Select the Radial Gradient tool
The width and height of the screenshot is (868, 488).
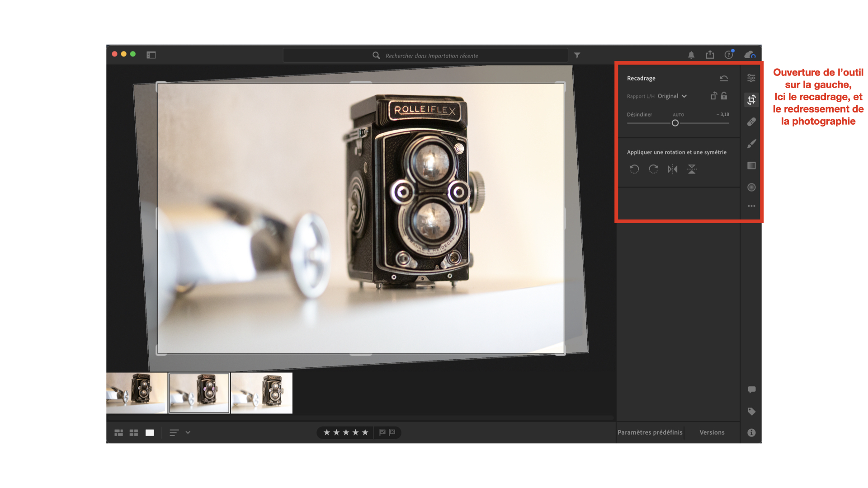(x=751, y=187)
